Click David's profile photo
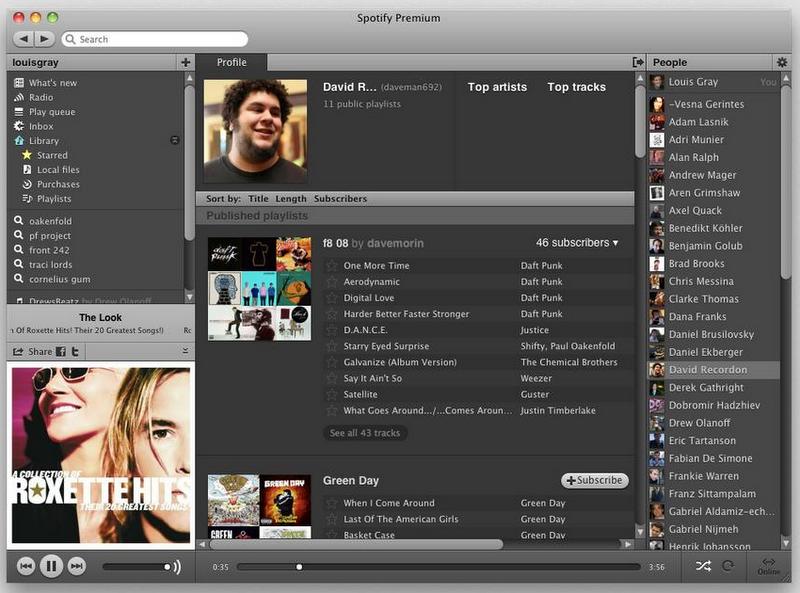 coord(255,131)
